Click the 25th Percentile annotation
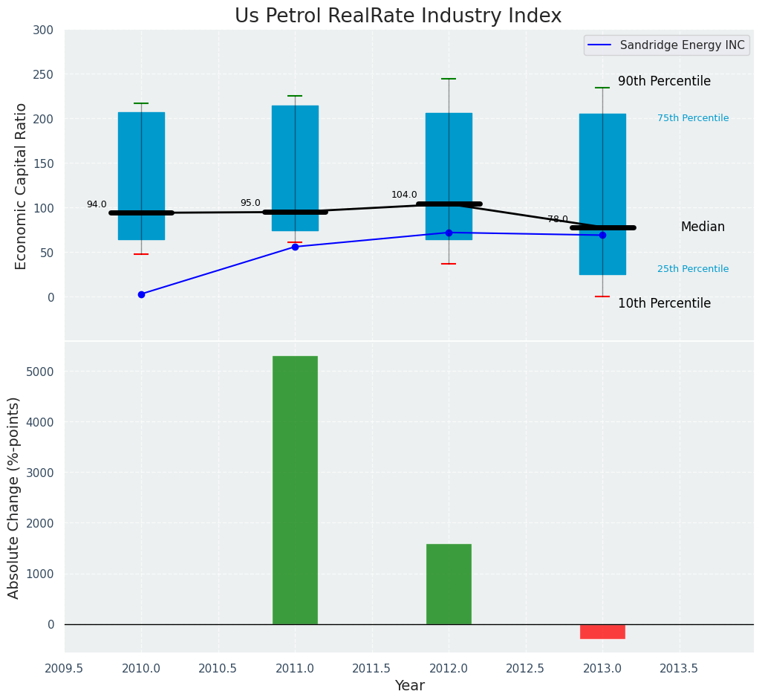Viewport: 762px width, 700px height. click(x=692, y=269)
